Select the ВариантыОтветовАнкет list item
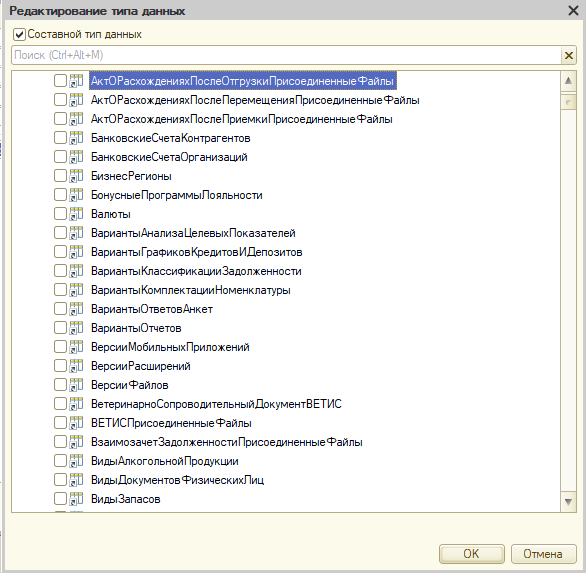This screenshot has width=586, height=573. (152, 309)
